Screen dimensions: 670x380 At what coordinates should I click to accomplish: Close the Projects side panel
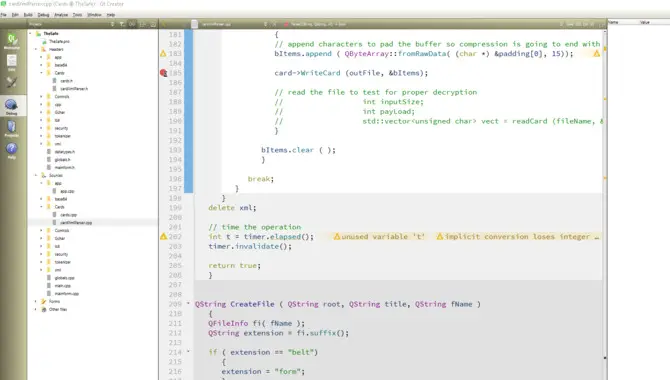(x=153, y=24)
